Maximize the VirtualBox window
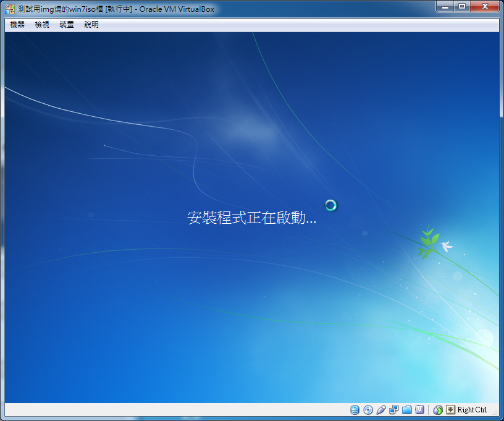The width and height of the screenshot is (504, 421). [x=462, y=6]
